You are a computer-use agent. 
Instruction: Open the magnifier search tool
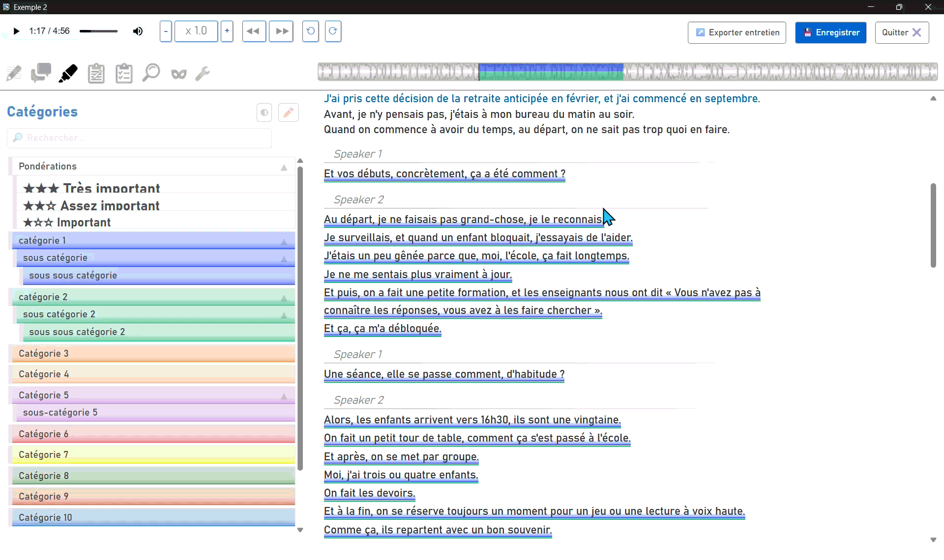[x=151, y=73]
